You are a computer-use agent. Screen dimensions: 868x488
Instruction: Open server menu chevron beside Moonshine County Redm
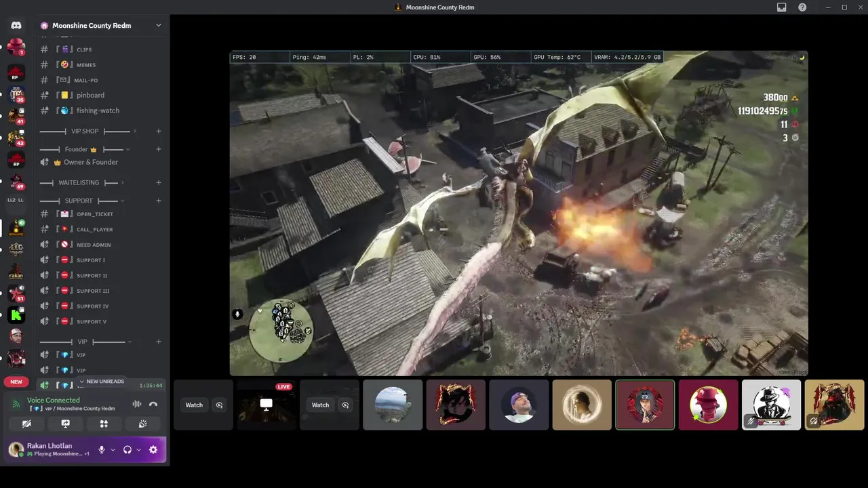click(158, 26)
